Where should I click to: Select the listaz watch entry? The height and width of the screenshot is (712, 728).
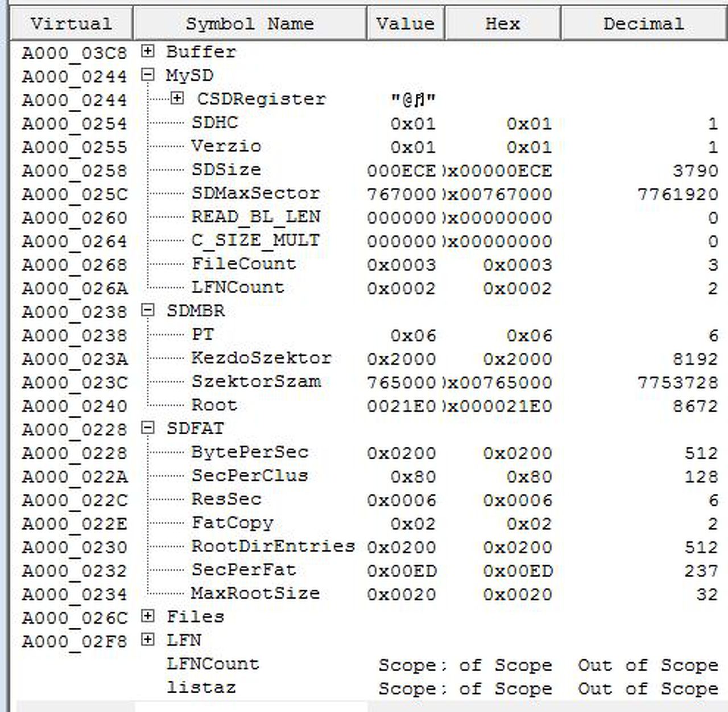coord(201,687)
